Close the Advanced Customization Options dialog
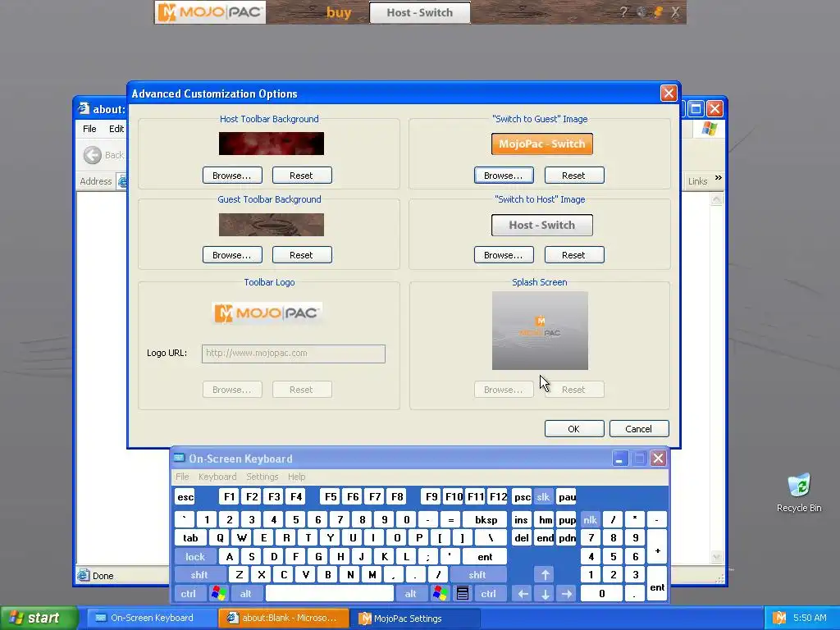Screen dimensions: 840x630 pos(668,94)
